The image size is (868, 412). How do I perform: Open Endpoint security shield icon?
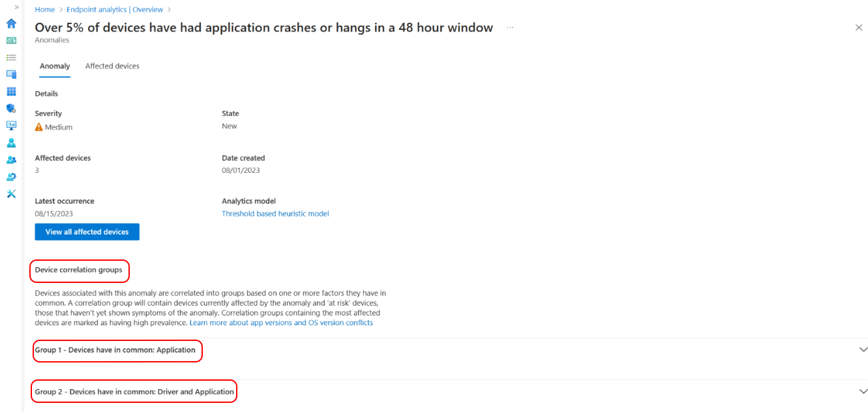click(11, 108)
